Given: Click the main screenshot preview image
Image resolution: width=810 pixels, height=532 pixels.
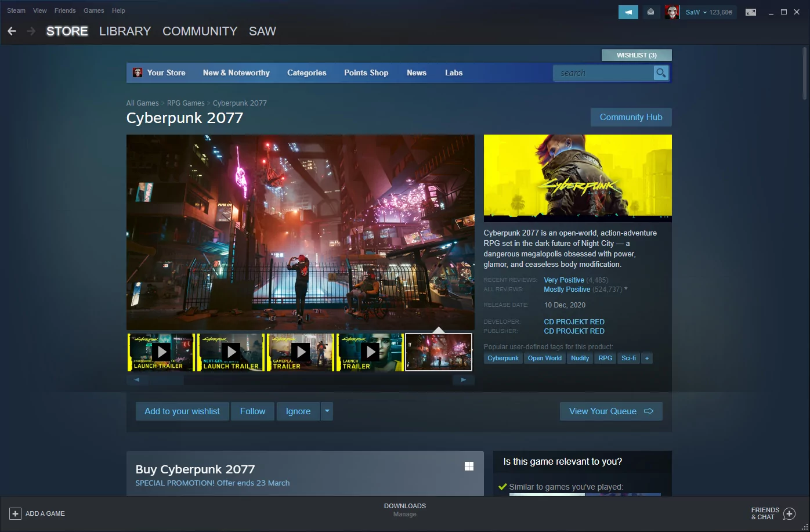Looking at the screenshot, I should point(301,233).
